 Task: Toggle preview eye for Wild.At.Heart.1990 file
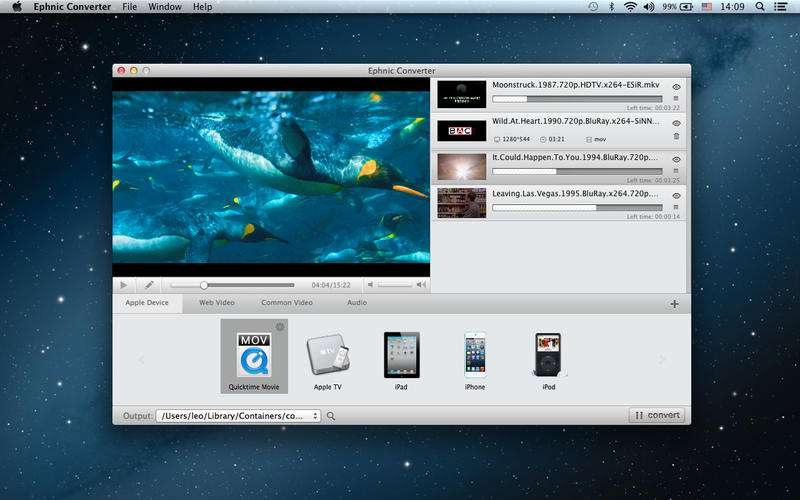click(677, 123)
